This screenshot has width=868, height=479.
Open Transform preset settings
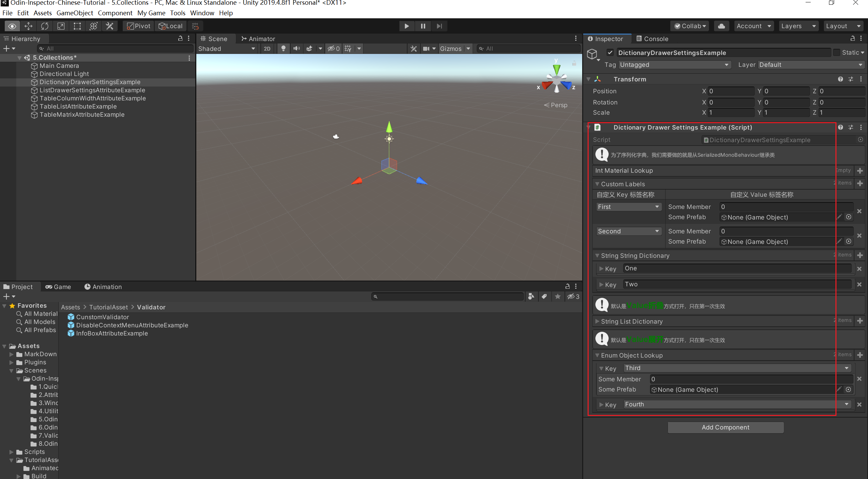850,79
